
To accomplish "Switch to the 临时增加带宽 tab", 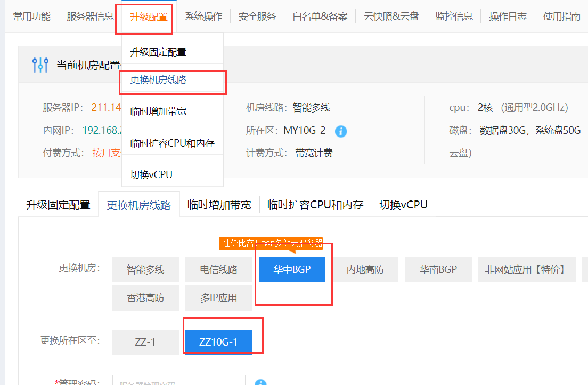I will pos(219,205).
